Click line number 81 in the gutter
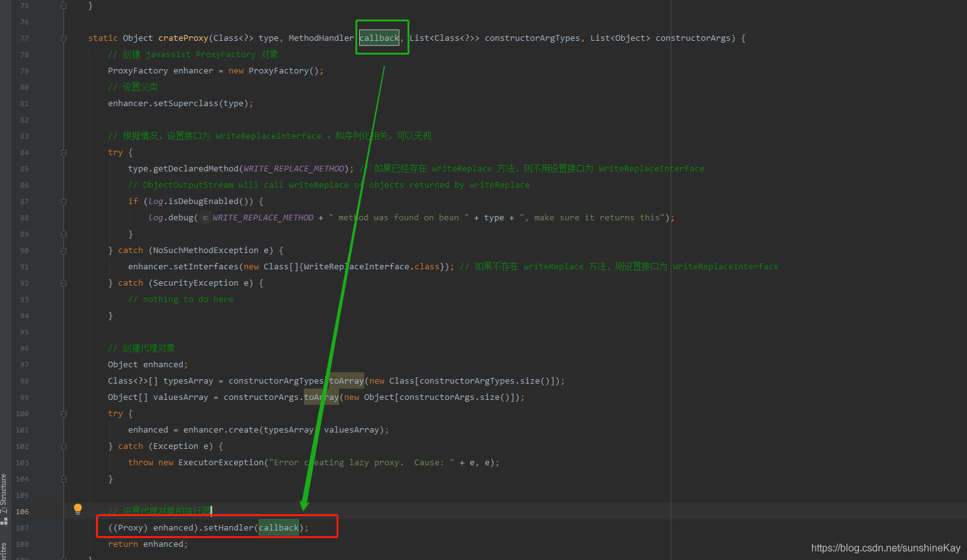This screenshot has height=560, width=967. [24, 104]
